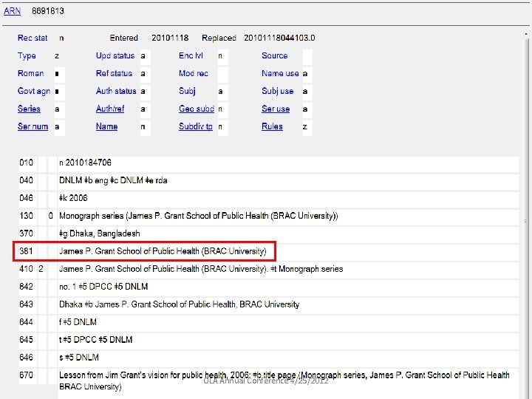Edit the Subj use value field
Image resolution: width=532 pixels, height=399 pixels.
pos(307,92)
